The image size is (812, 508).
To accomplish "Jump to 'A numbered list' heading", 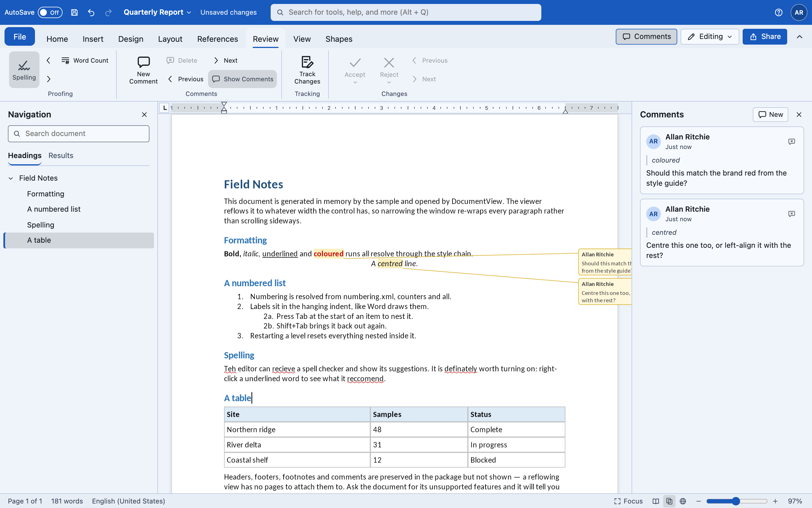I will 54,209.
